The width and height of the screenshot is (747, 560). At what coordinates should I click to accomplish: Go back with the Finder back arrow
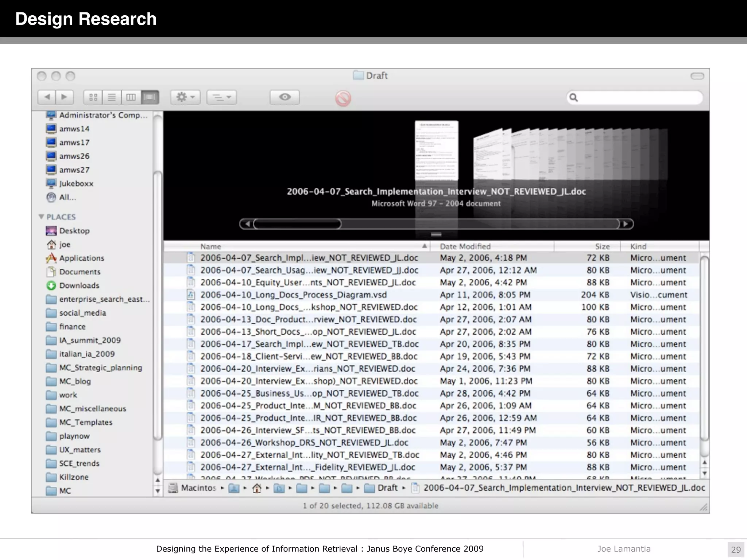pyautogui.click(x=47, y=97)
